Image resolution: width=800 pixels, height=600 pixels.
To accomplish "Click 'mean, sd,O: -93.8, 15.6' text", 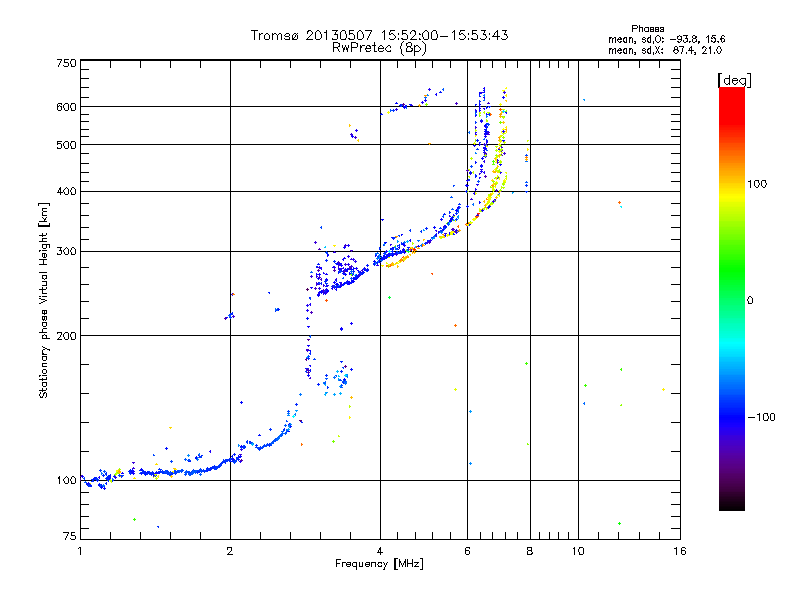I will coord(666,39).
